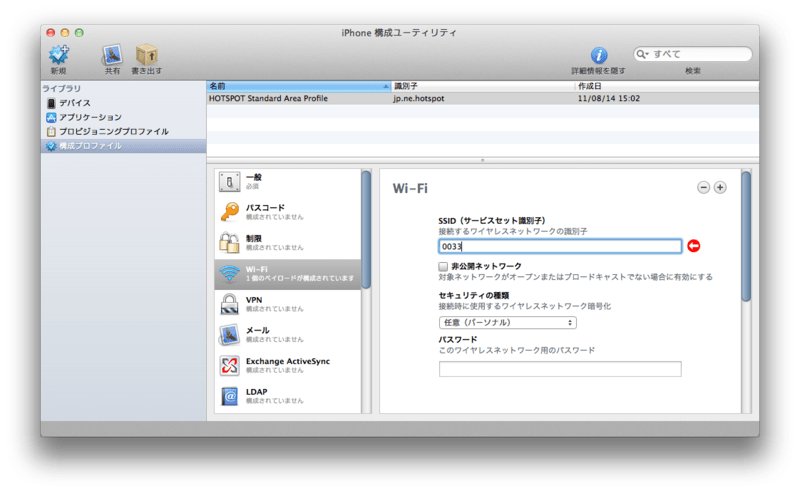Click the 詳細情報を隠す info icon
The image size is (800, 493).
(x=599, y=55)
